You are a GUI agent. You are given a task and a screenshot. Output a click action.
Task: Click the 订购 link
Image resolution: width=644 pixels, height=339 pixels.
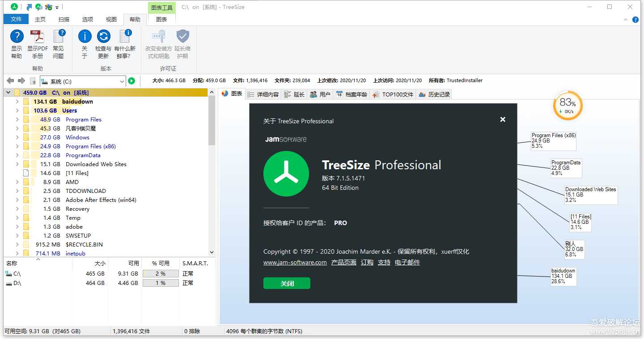367,263
